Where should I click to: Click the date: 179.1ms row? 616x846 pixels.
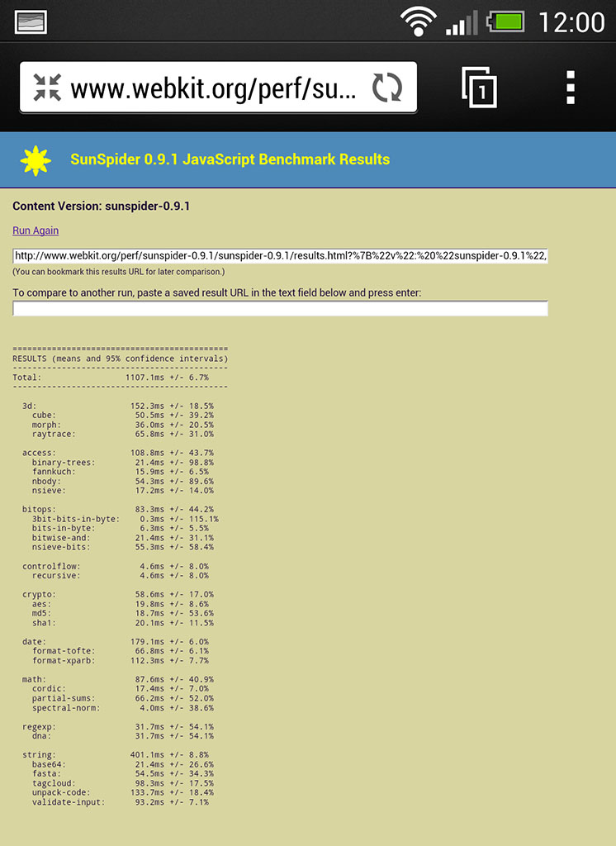[116, 641]
